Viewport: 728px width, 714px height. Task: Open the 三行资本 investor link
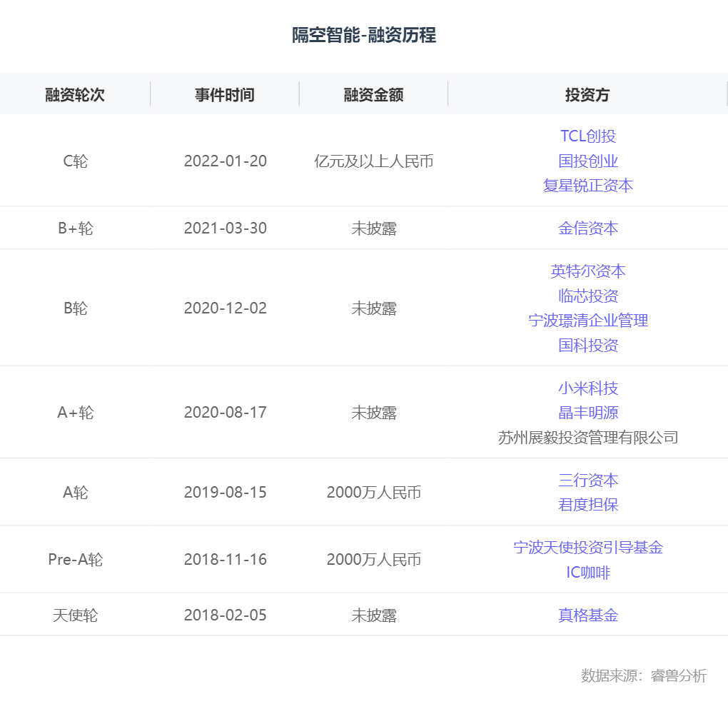[588, 480]
